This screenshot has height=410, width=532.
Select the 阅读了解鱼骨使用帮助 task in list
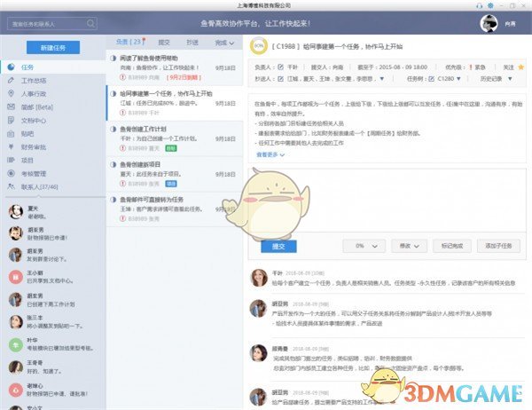pyautogui.click(x=175, y=67)
